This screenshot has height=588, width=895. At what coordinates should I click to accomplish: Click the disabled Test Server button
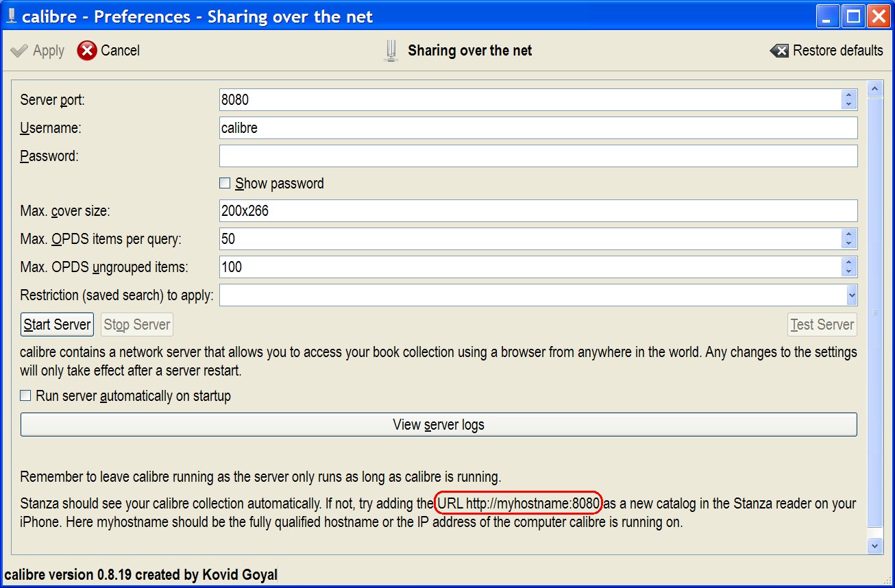coord(822,324)
